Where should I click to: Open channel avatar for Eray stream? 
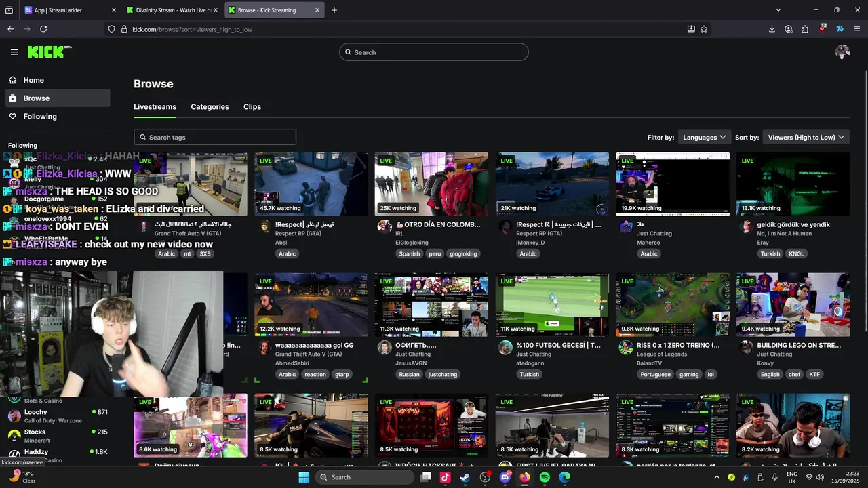coord(747,226)
